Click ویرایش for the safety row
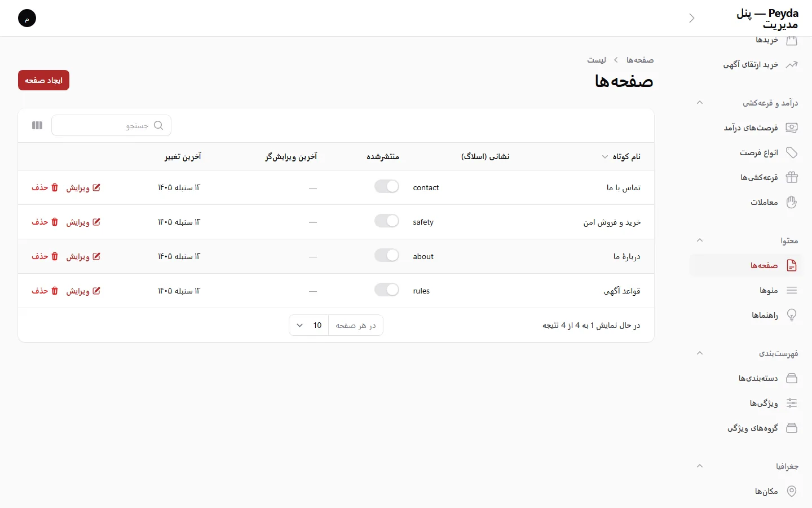The image size is (812, 508). pyautogui.click(x=83, y=222)
